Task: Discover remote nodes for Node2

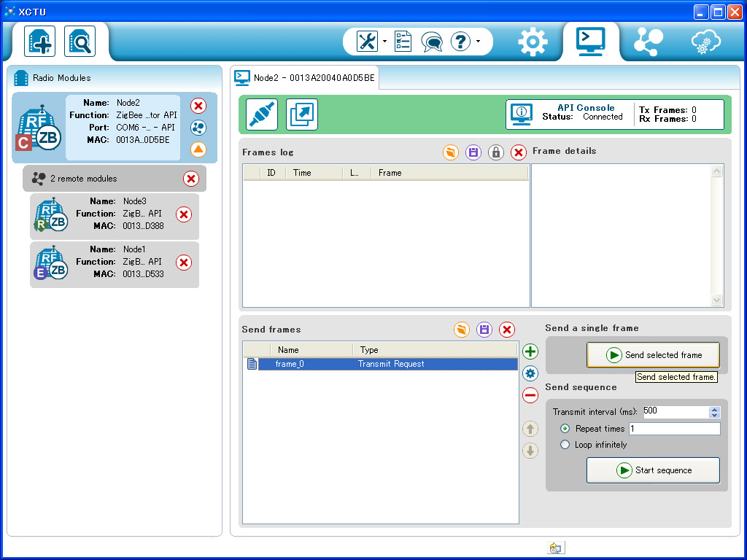Action: tap(198, 128)
